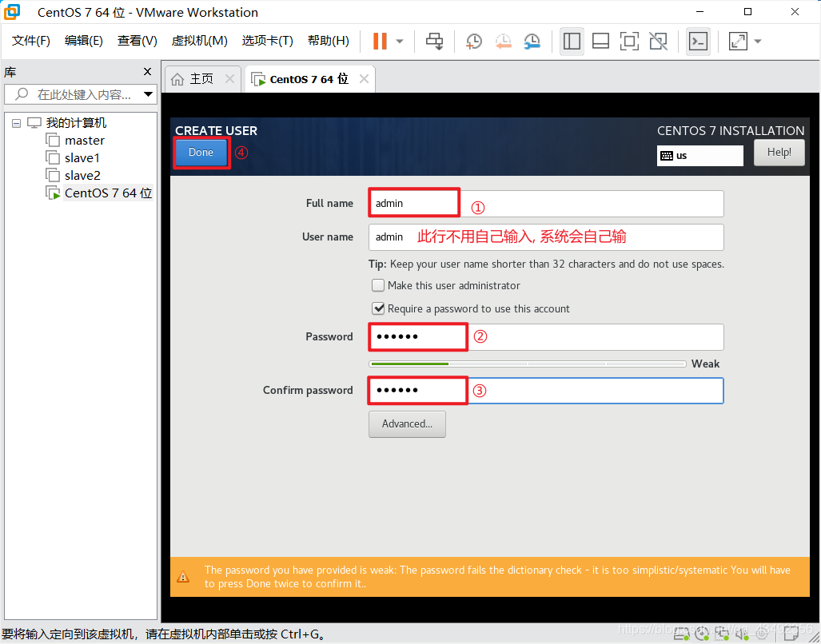Open the 查看(V) menu
The image size is (821, 644).
(x=137, y=41)
